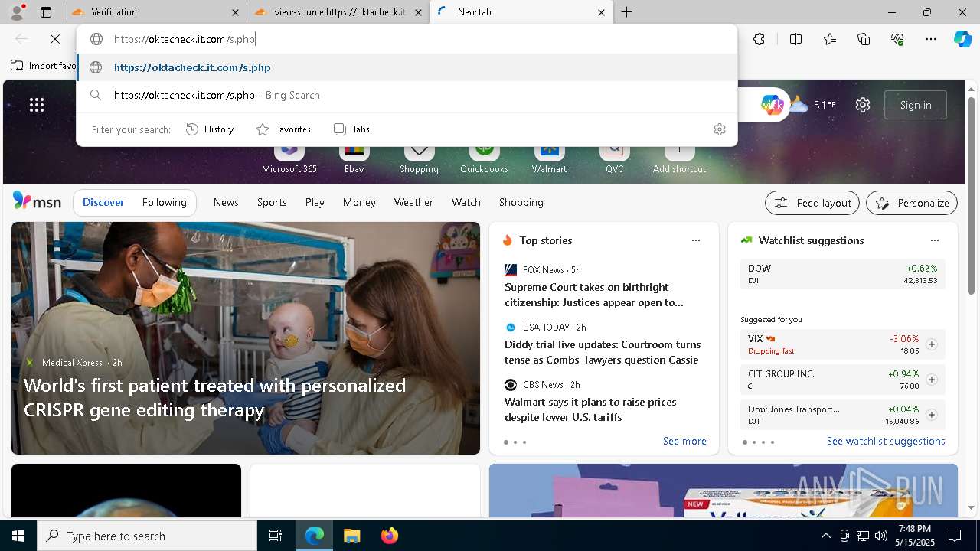Click the Personalize button

click(x=912, y=203)
